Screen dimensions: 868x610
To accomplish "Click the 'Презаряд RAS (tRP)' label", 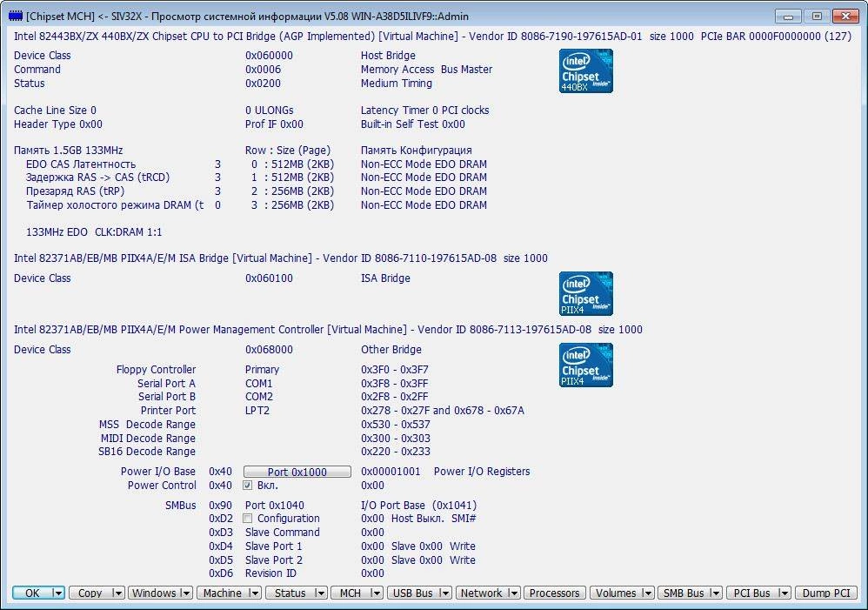I will pyautogui.click(x=76, y=191).
